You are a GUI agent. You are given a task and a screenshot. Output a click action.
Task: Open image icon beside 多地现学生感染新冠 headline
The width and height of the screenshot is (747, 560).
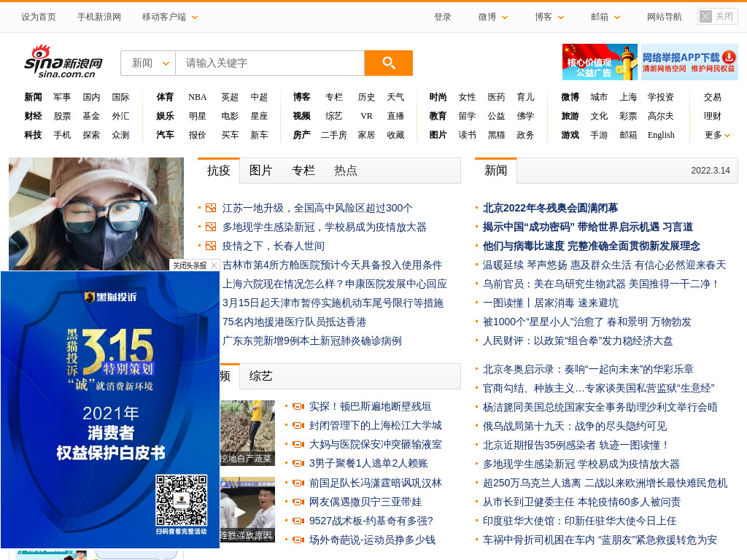click(x=211, y=227)
